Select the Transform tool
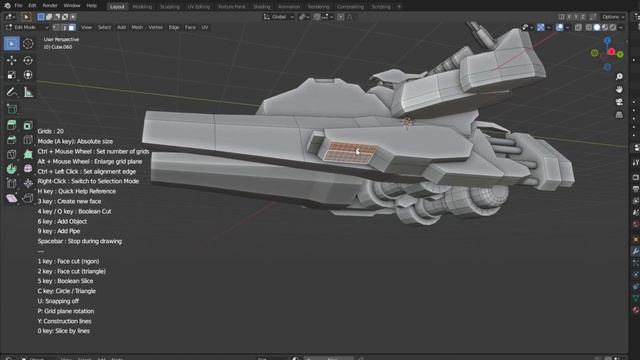The width and height of the screenshot is (640, 360). coord(28,75)
